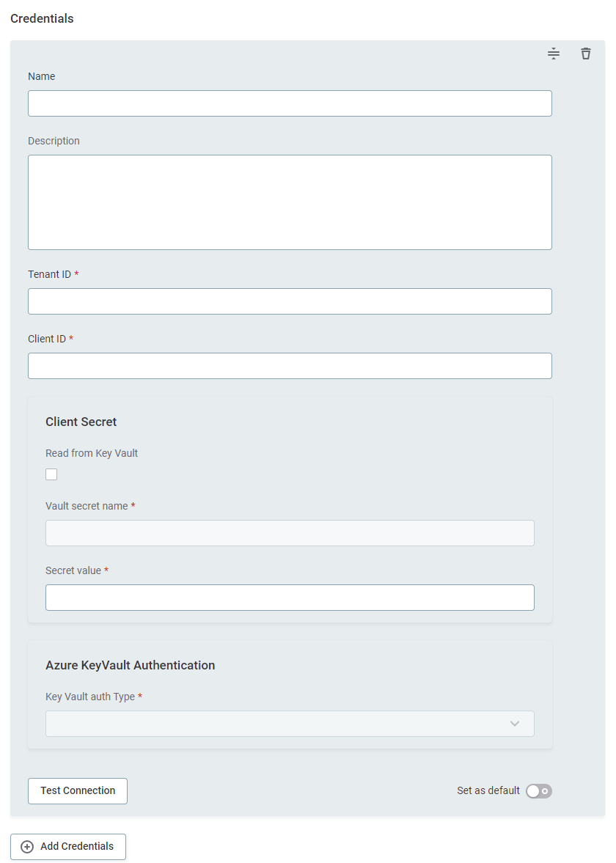Click inside the Description text area
The image size is (616, 863).
[290, 202]
